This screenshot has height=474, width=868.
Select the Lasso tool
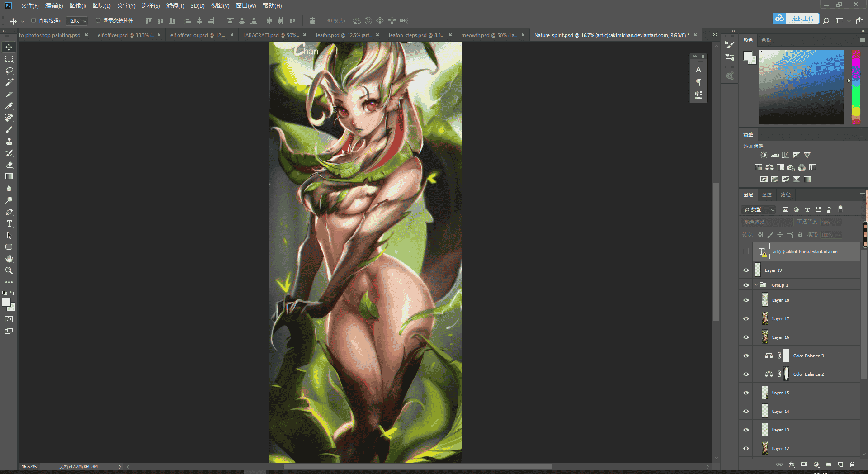[9, 71]
